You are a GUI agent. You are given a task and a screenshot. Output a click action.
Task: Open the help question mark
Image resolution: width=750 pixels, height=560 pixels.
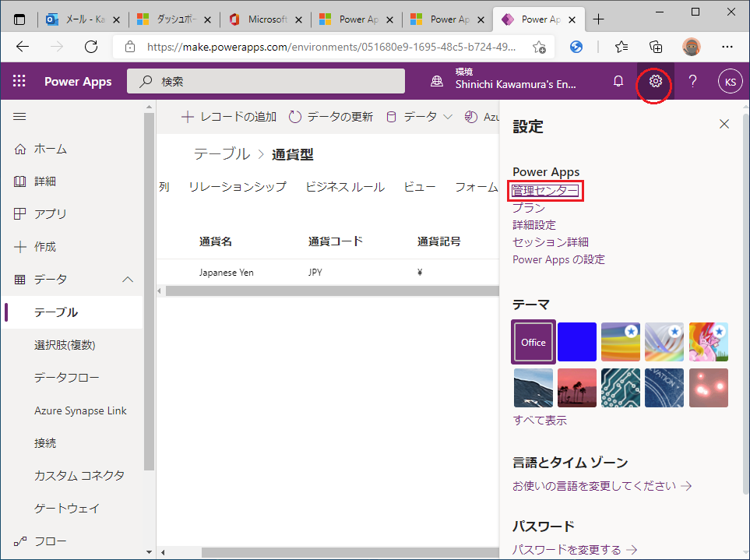coord(692,81)
